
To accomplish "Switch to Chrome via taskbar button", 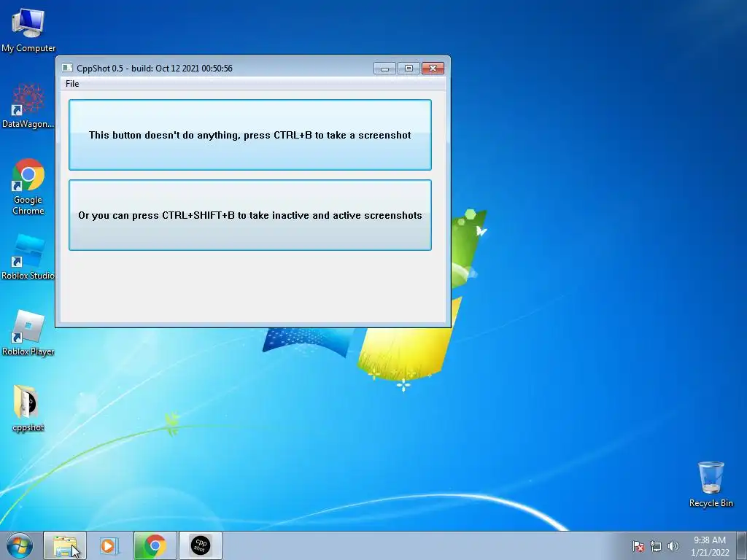I will (x=155, y=545).
